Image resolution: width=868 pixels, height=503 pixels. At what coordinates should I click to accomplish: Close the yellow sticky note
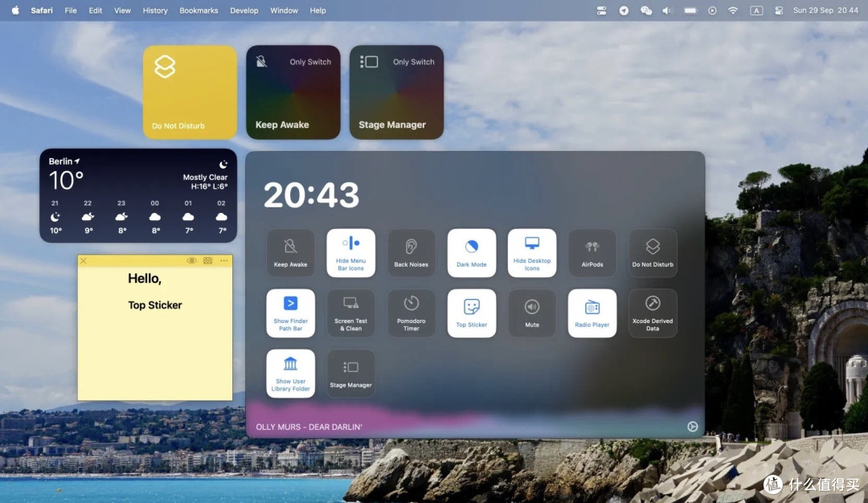tap(83, 260)
